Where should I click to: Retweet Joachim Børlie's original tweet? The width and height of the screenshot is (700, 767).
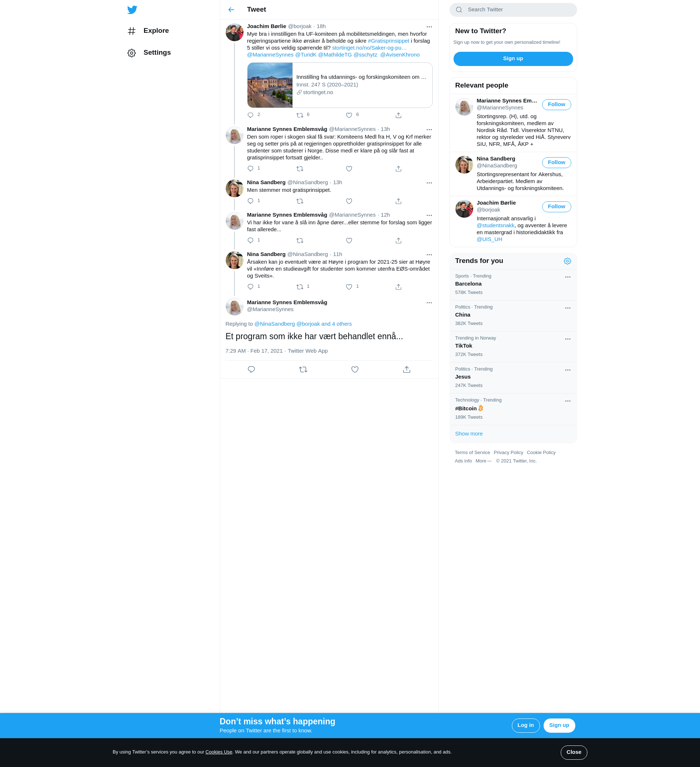click(300, 115)
